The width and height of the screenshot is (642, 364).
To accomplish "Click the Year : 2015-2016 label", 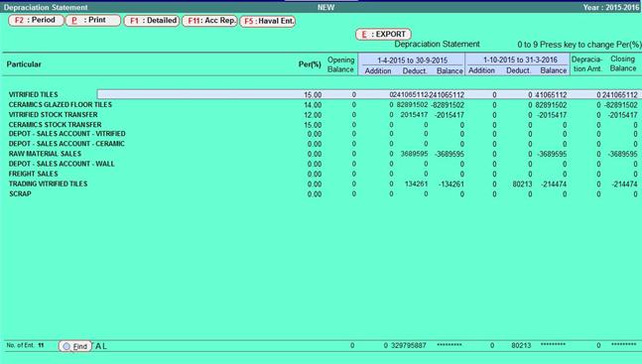I will point(611,7).
